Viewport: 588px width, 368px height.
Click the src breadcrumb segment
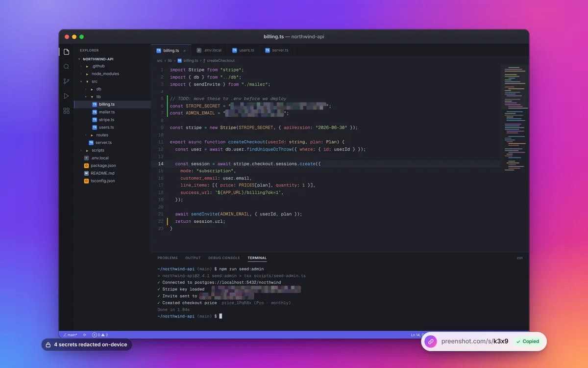[160, 61]
